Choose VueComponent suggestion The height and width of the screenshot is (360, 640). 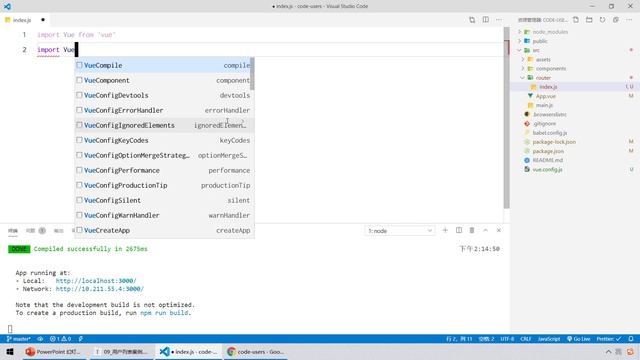(x=163, y=80)
